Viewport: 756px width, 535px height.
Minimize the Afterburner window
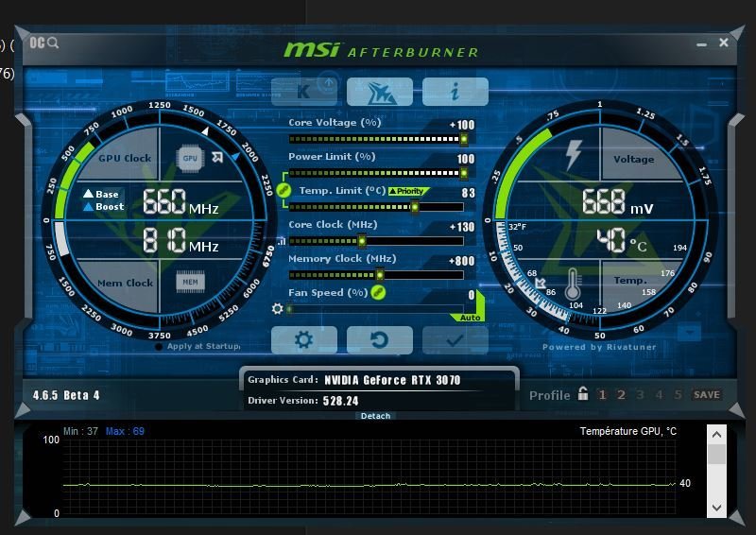(701, 44)
